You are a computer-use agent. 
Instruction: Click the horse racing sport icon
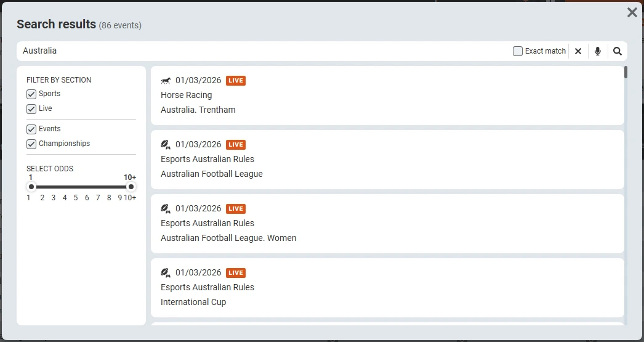pyautogui.click(x=166, y=81)
